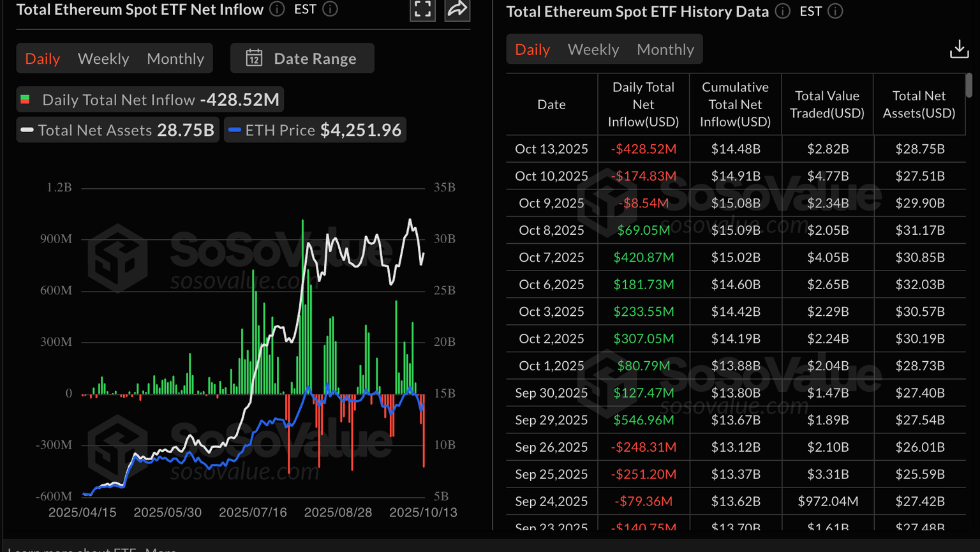
Task: Switch chart to Monthly view
Action: pos(175,59)
